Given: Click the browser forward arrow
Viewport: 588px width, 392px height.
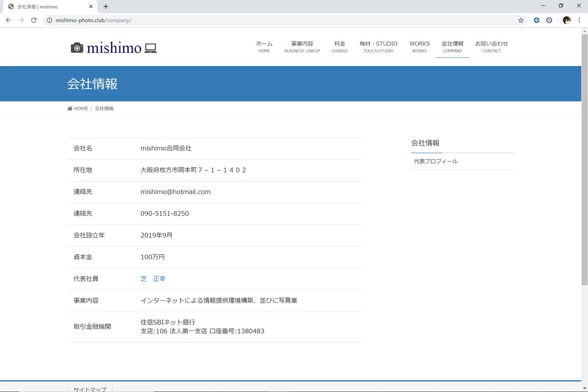Looking at the screenshot, I should pyautogui.click(x=21, y=20).
